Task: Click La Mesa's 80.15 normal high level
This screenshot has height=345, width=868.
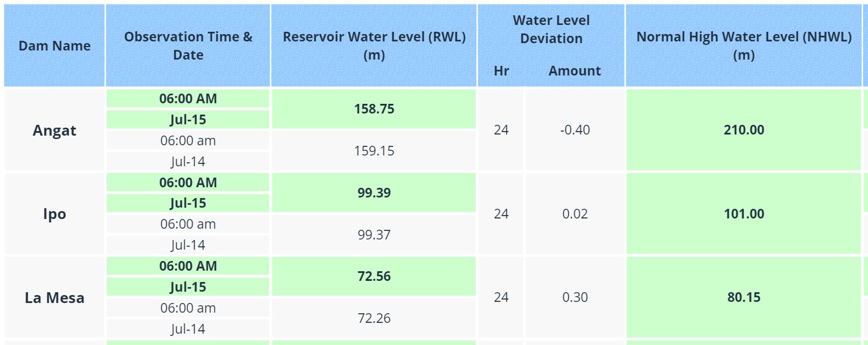Action: (744, 297)
